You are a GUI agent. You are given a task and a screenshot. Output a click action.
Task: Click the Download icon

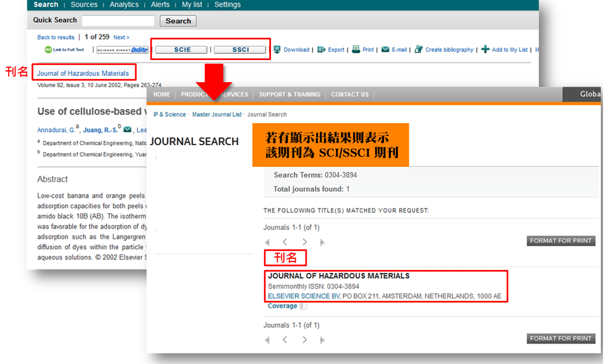coord(277,49)
